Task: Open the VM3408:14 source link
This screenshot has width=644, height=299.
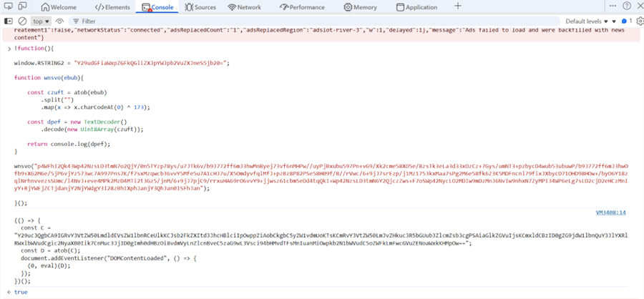Action: pos(611,212)
